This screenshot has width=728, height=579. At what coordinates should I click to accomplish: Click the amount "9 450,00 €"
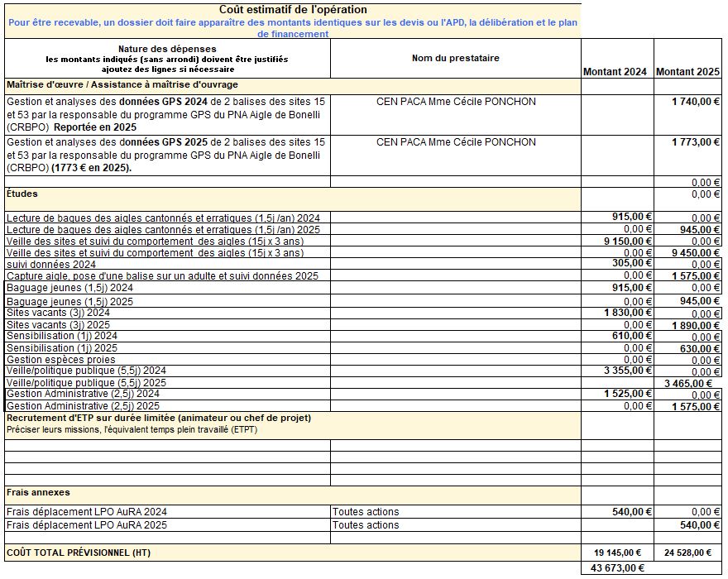pyautogui.click(x=696, y=252)
